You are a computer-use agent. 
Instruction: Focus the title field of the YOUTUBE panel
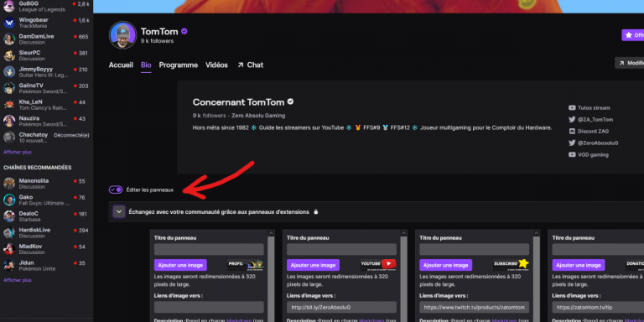click(342, 249)
